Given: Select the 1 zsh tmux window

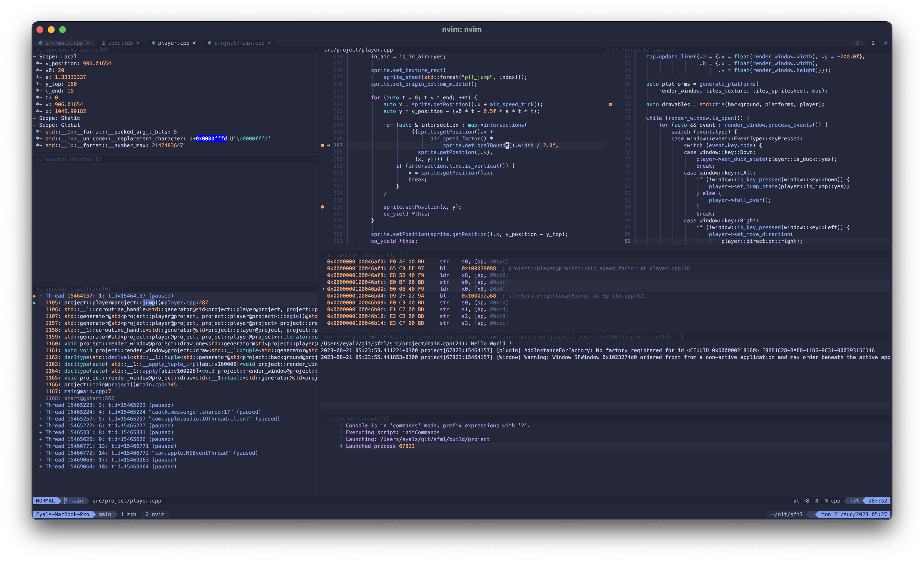Looking at the screenshot, I should click(x=128, y=514).
